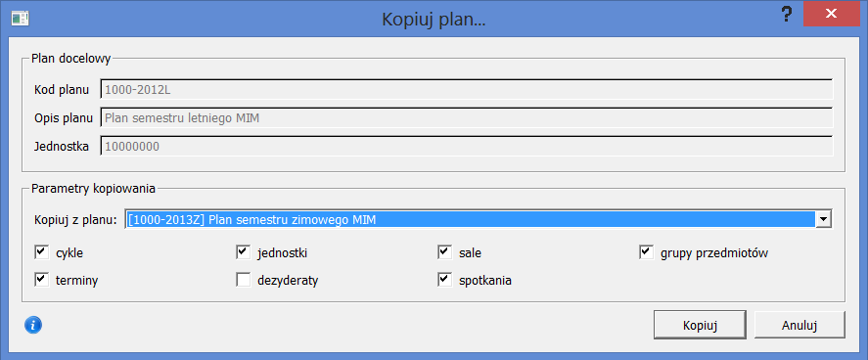The height and width of the screenshot is (360, 868).
Task: Click the dezyderaty label text
Action: (288, 281)
